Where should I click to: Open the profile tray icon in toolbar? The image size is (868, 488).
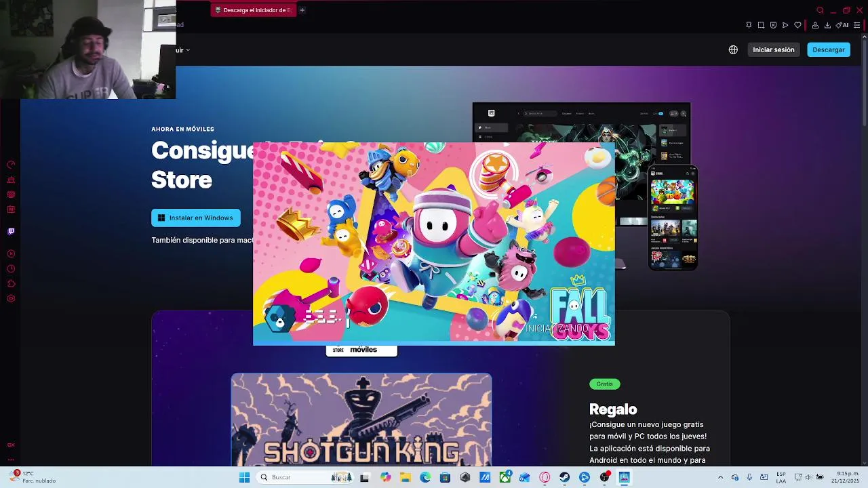[x=815, y=25]
